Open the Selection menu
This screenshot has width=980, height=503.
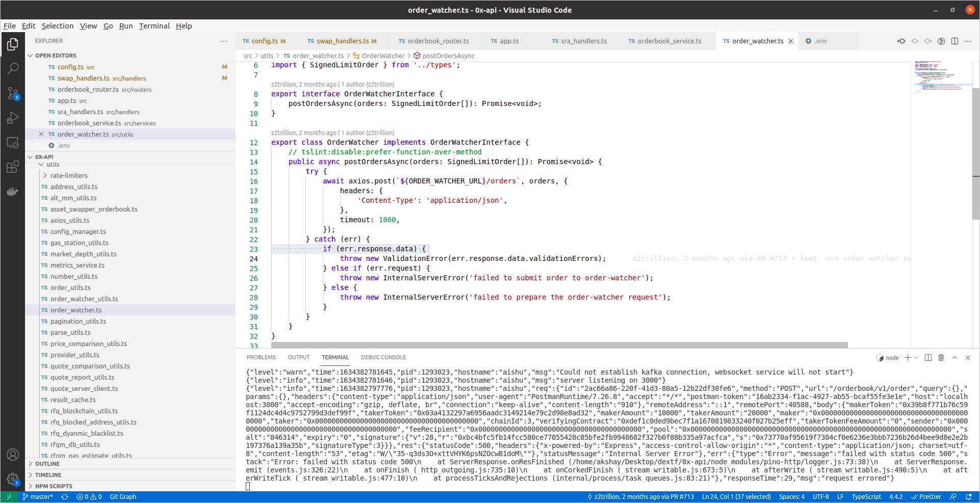58,26
